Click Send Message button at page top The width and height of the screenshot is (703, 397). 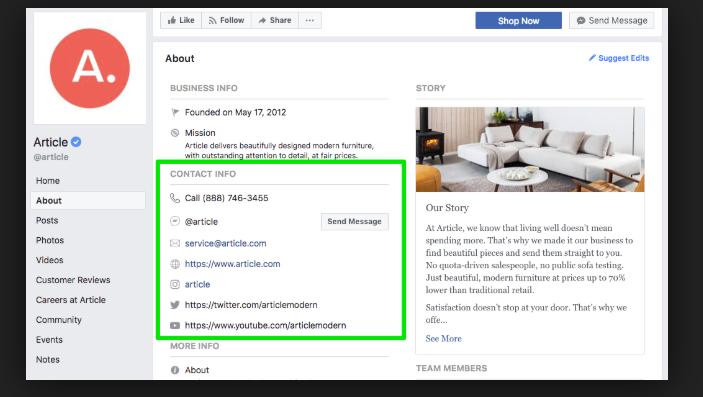pos(612,21)
